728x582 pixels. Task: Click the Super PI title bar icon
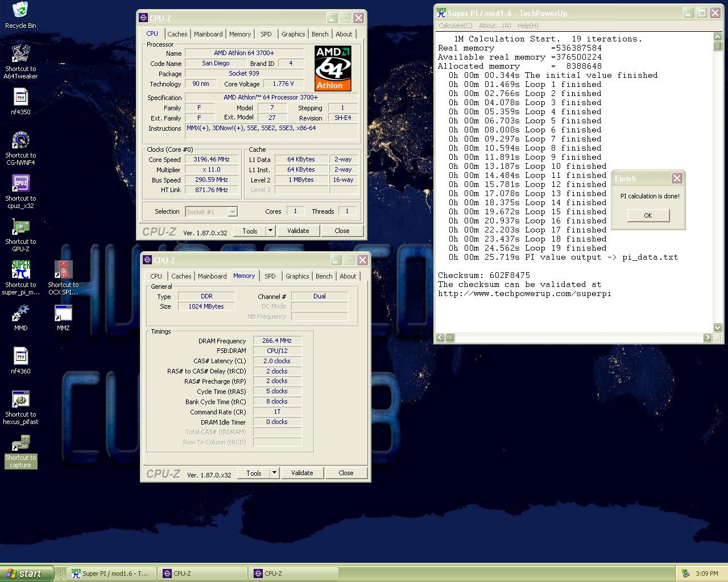[x=441, y=13]
